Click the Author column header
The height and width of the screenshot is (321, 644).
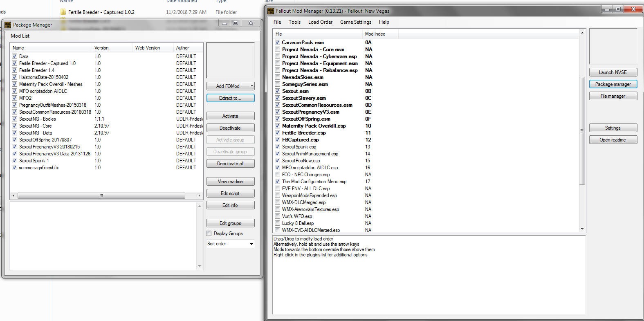pyautogui.click(x=188, y=48)
